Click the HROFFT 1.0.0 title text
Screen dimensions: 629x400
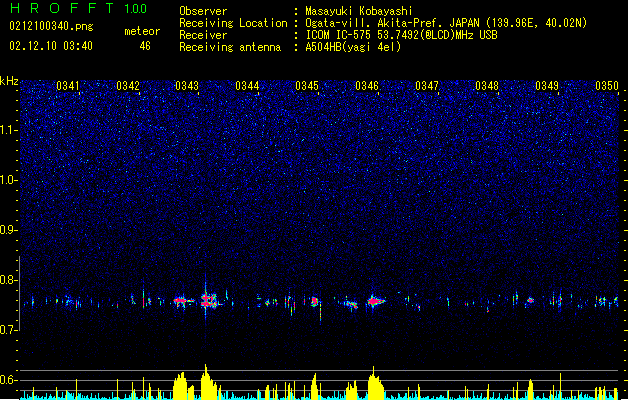pyautogui.click(x=78, y=8)
